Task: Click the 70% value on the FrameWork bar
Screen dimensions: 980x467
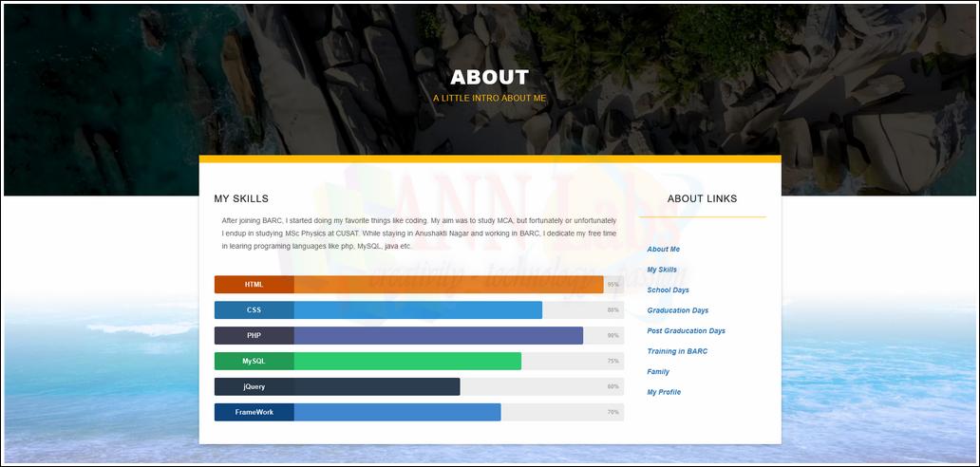Action: (612, 413)
